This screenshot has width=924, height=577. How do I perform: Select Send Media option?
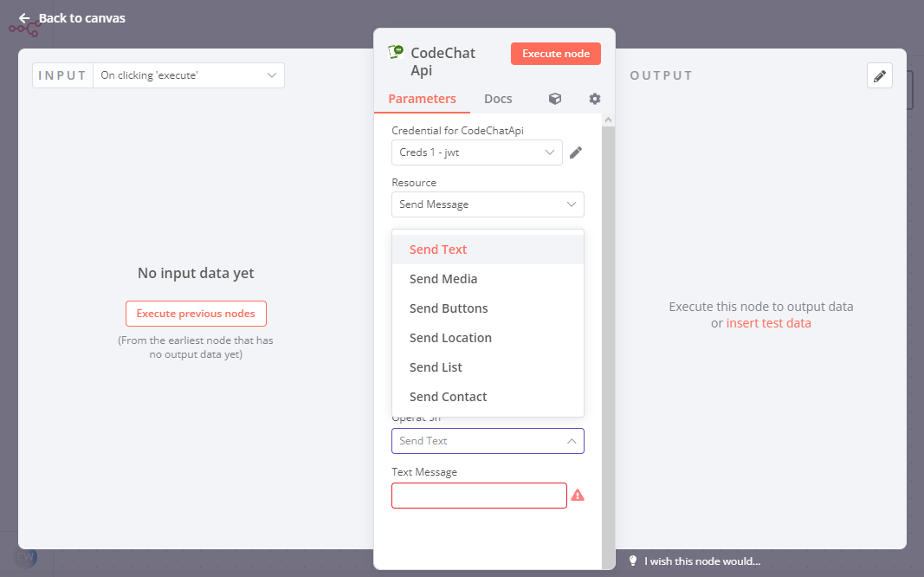pyautogui.click(x=488, y=279)
